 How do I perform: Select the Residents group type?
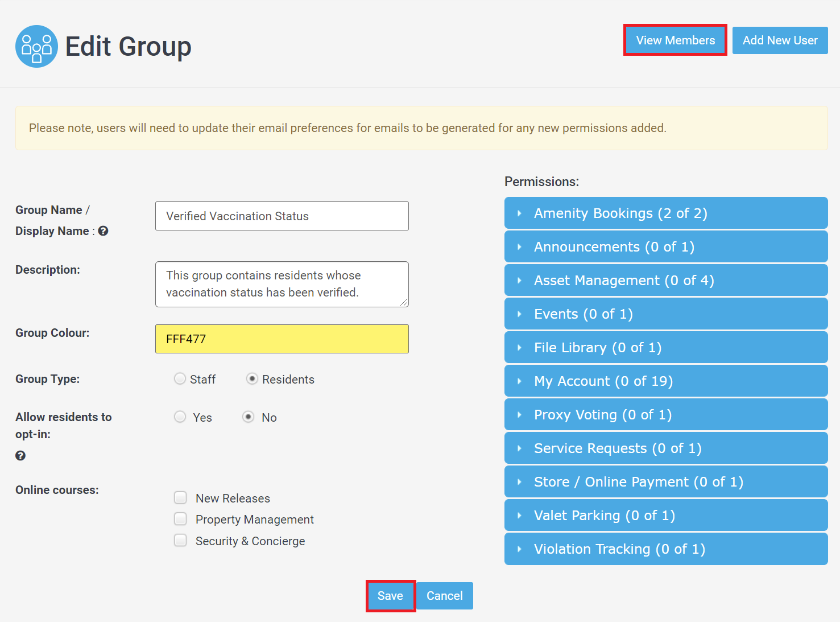[x=252, y=378]
